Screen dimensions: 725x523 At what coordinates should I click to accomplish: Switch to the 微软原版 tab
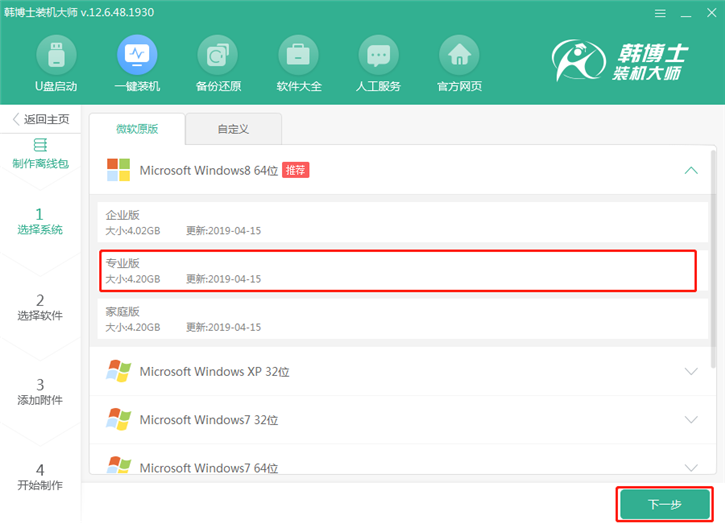137,129
